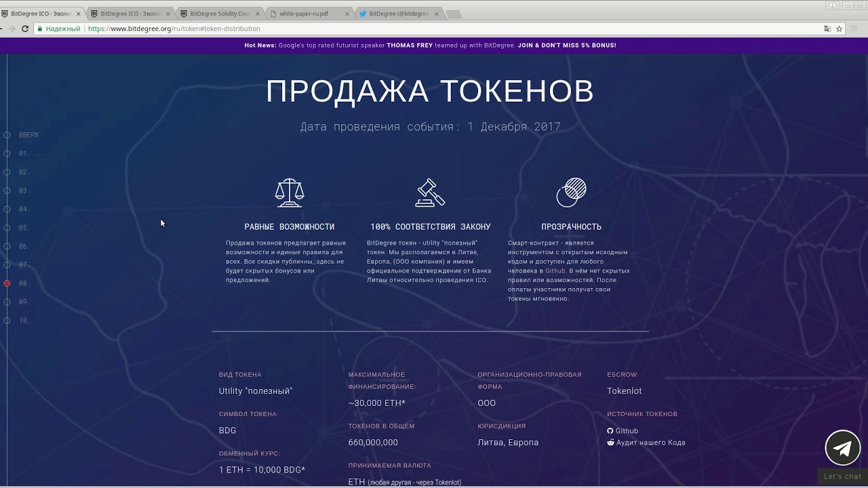Go to section 06 in side navigation
This screenshot has width=868, height=488.
[24, 246]
